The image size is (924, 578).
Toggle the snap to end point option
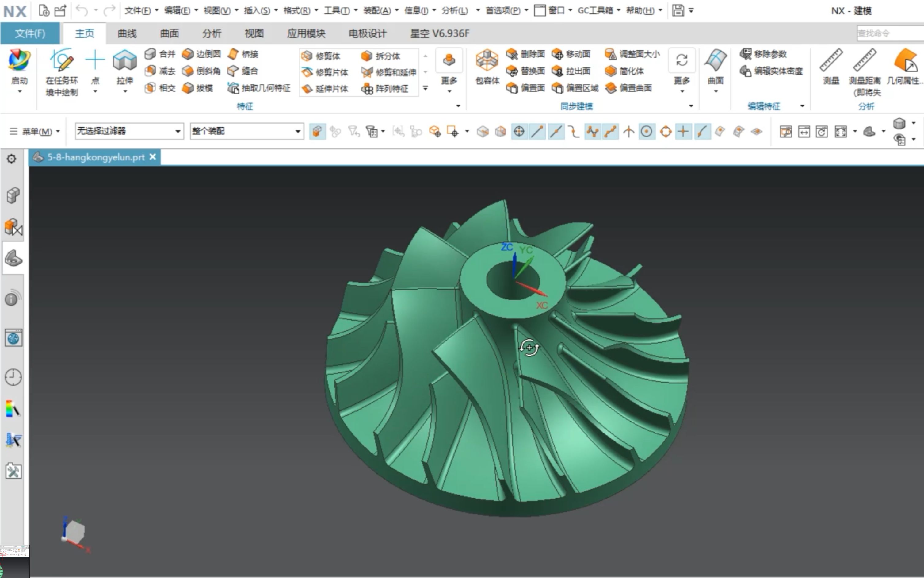pos(537,132)
